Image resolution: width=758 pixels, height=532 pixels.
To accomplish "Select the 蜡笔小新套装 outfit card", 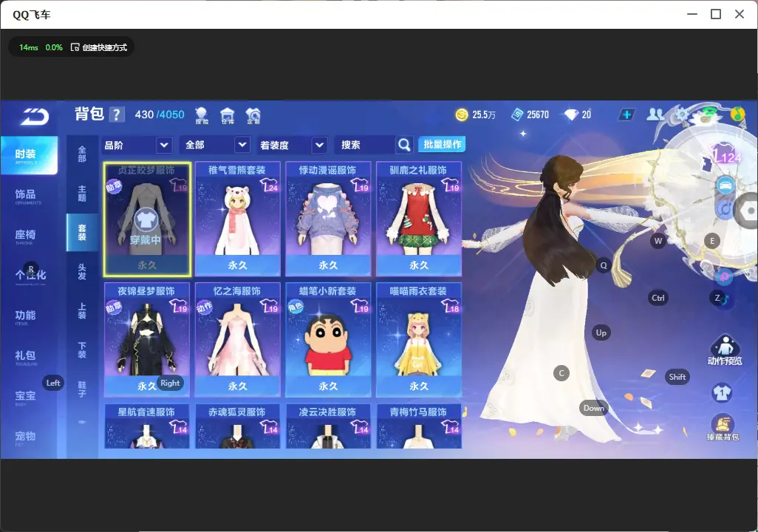I will pyautogui.click(x=328, y=339).
